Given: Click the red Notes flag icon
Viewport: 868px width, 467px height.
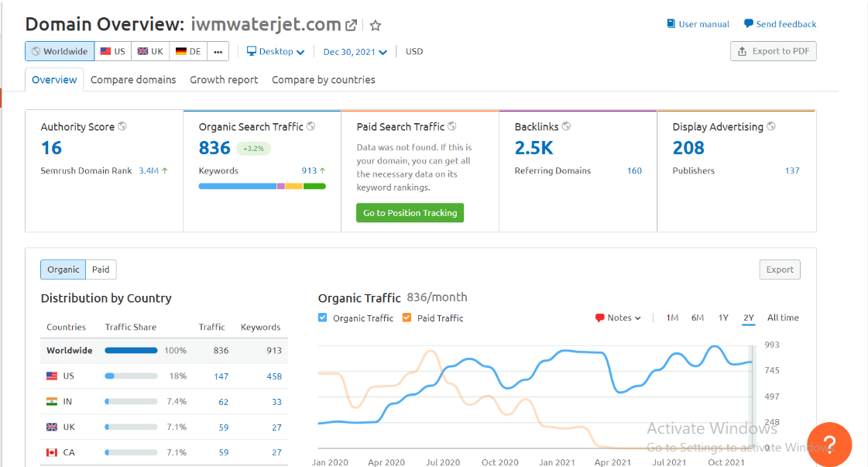Looking at the screenshot, I should click(x=599, y=318).
